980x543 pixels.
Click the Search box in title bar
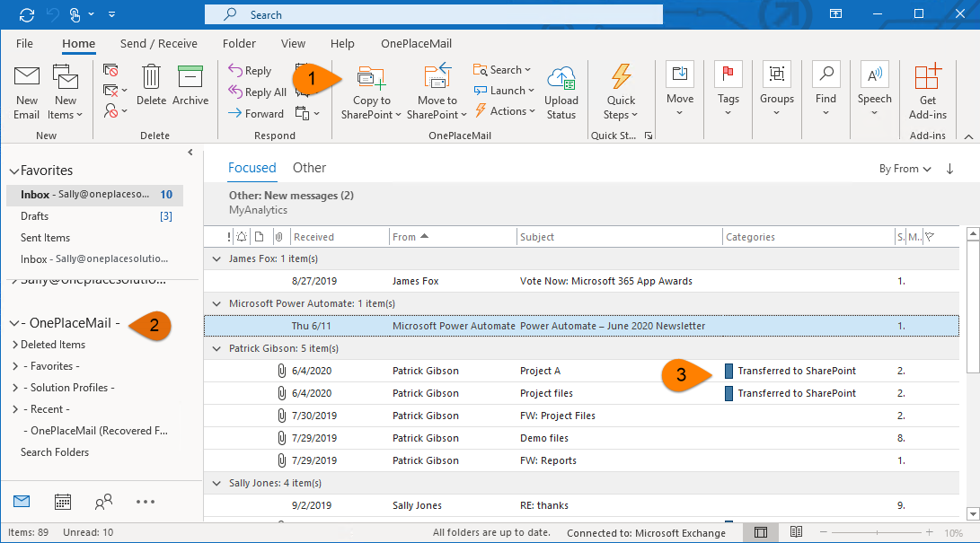click(x=433, y=15)
